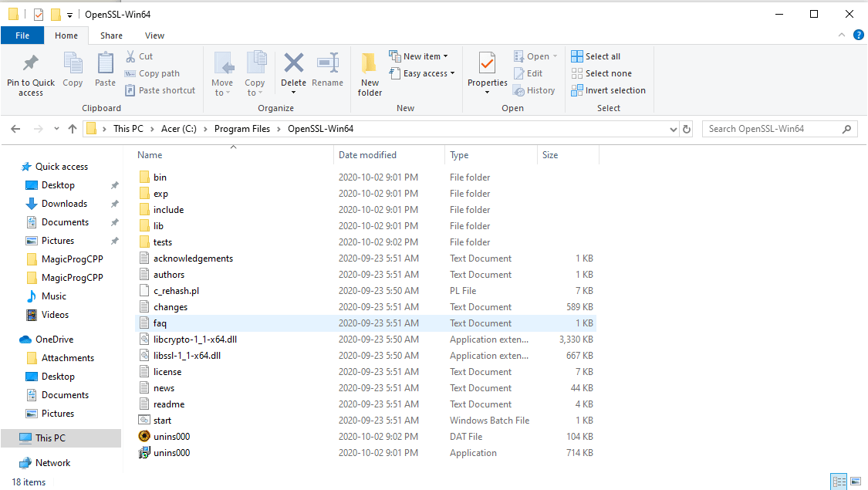Show file History
The image size is (868, 490).
point(534,90)
